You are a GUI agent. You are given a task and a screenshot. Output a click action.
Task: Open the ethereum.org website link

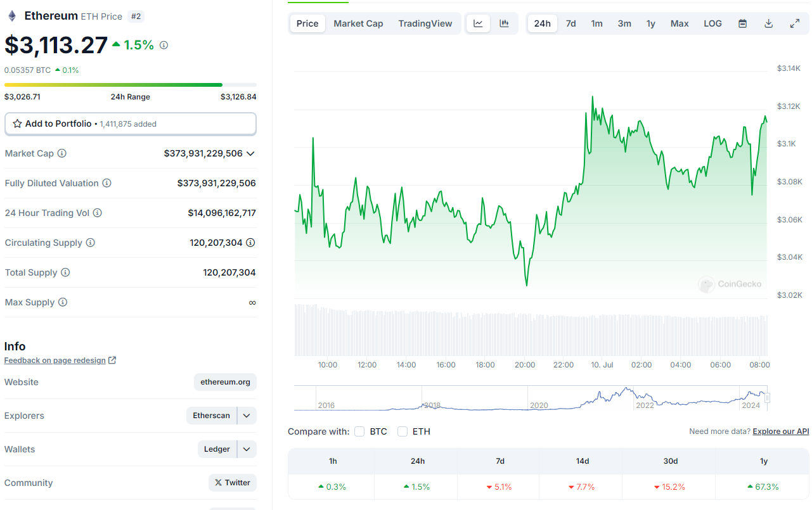[225, 382]
